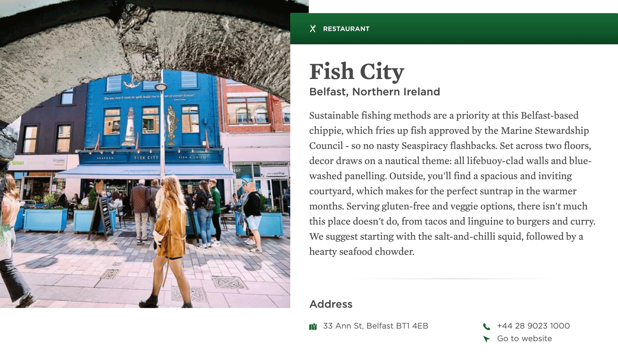Click the salt-and-chilli squid sentence
Screen dimensions: 618x364
tap(446, 244)
